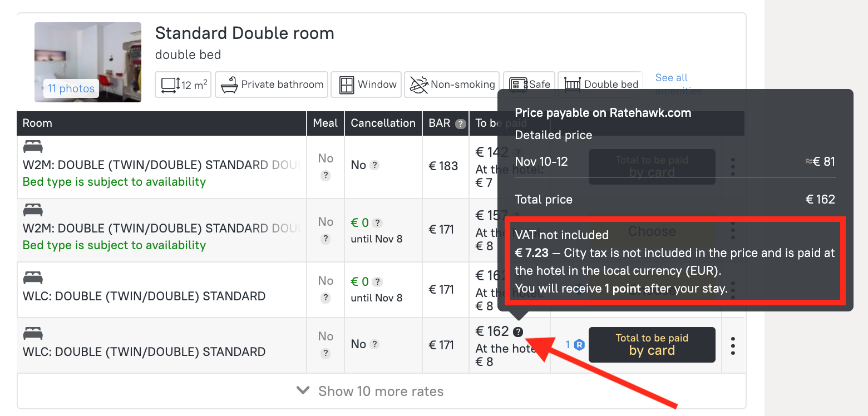Click cancellation help icon in the € 183 row

pyautogui.click(x=375, y=165)
